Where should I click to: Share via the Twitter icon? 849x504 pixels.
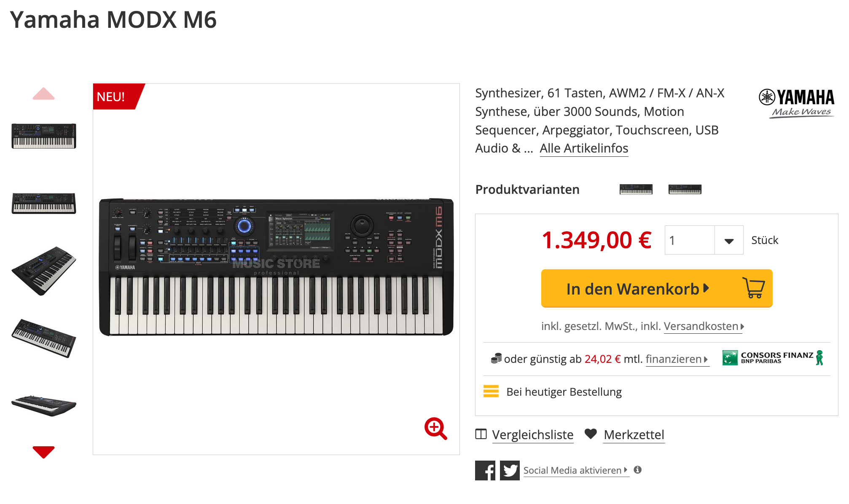pos(510,470)
